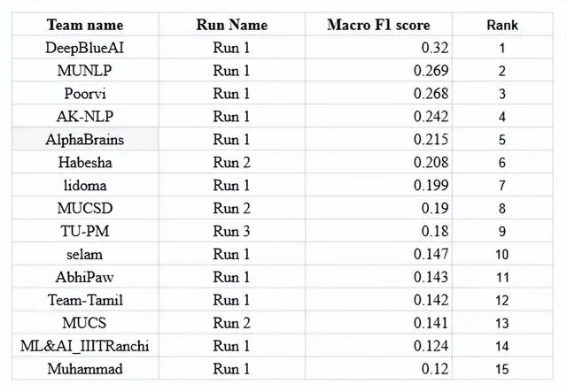Click the Muhammad team cell
The width and height of the screenshot is (567, 392).
(85, 368)
